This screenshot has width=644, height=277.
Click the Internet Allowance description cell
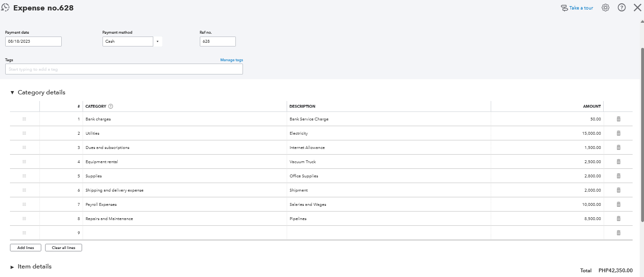tap(389, 148)
